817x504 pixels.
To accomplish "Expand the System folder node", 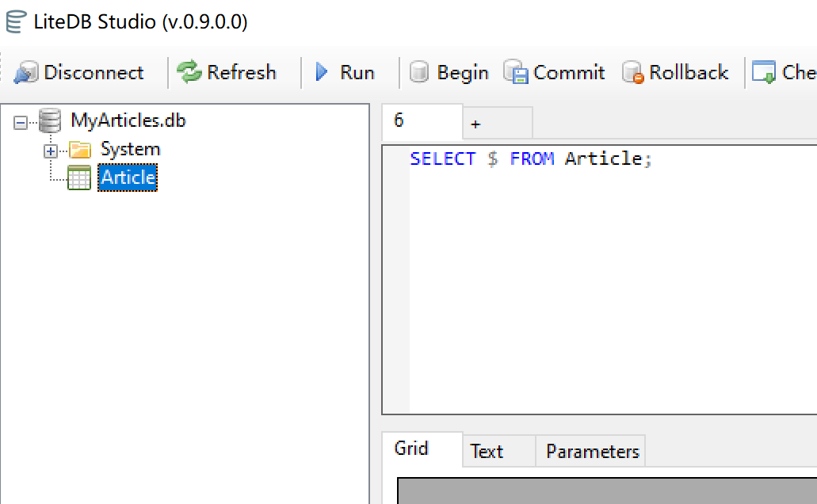I will click(51, 151).
